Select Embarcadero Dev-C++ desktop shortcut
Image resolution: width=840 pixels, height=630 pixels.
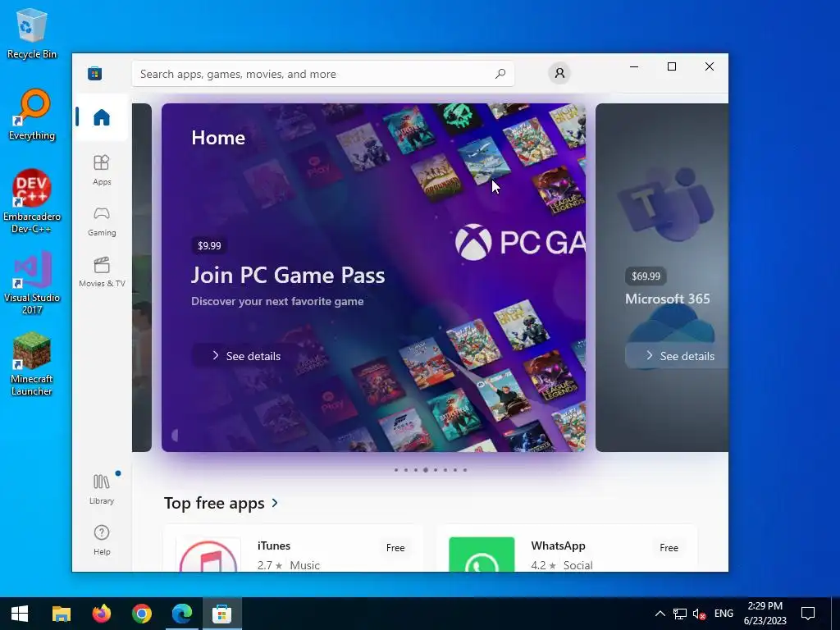[32, 202]
